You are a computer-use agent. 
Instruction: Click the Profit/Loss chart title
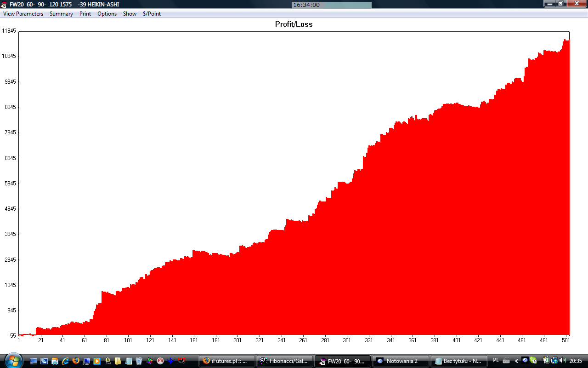coord(294,24)
